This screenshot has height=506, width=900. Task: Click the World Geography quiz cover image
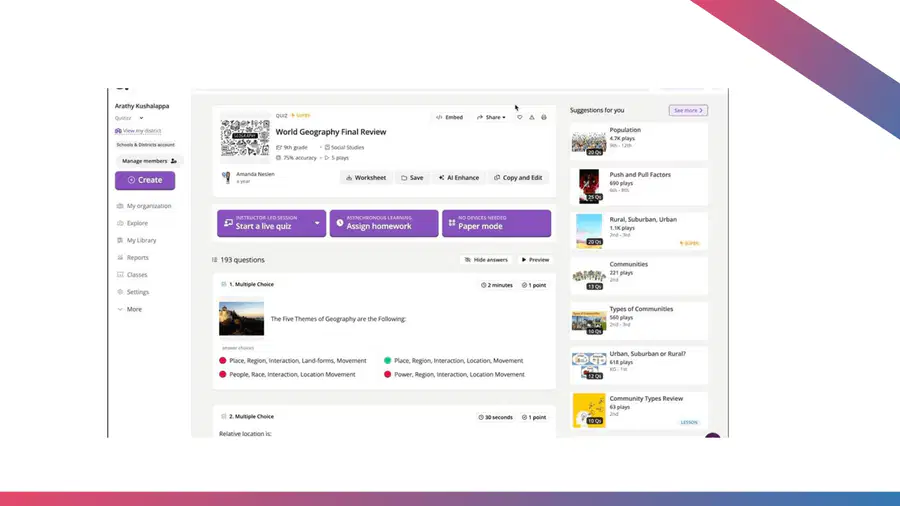[245, 137]
